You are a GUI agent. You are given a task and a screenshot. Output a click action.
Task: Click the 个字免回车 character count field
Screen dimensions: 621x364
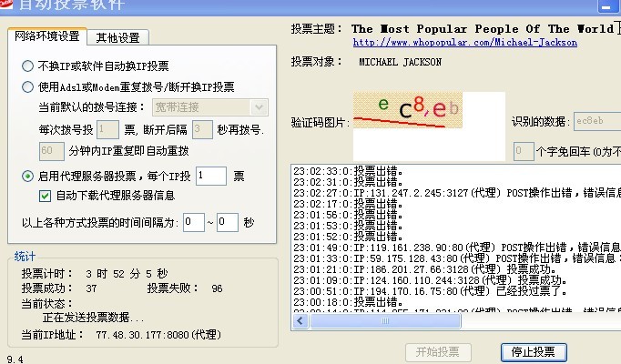(523, 150)
